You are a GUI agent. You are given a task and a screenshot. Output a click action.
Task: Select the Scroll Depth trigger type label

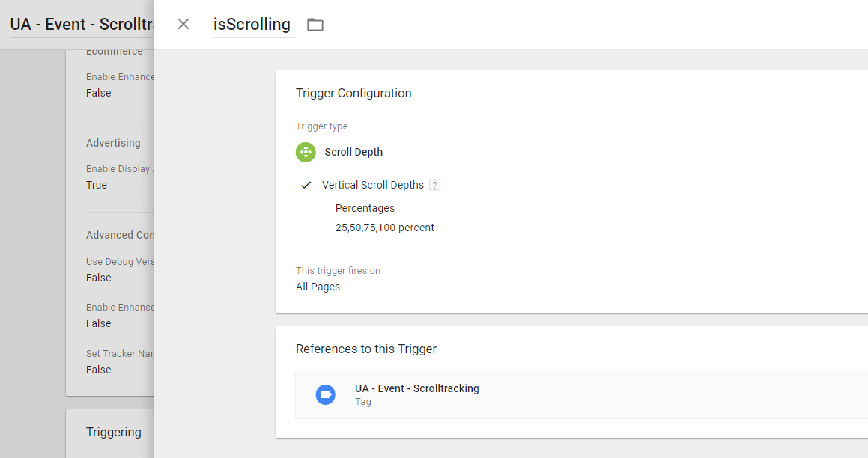(353, 152)
